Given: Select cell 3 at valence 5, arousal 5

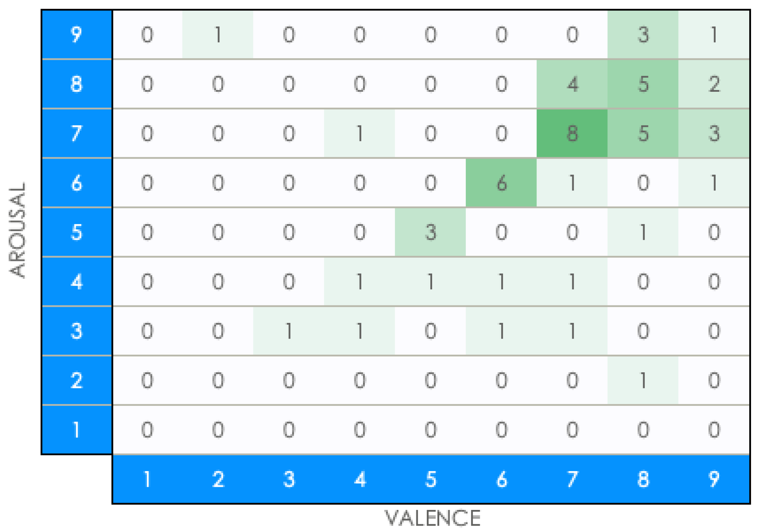Looking at the screenshot, I should pyautogui.click(x=430, y=232).
